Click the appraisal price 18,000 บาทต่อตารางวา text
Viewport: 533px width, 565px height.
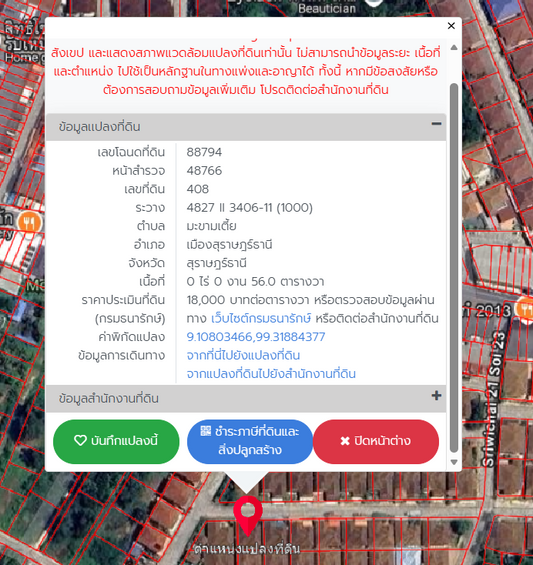click(x=247, y=300)
